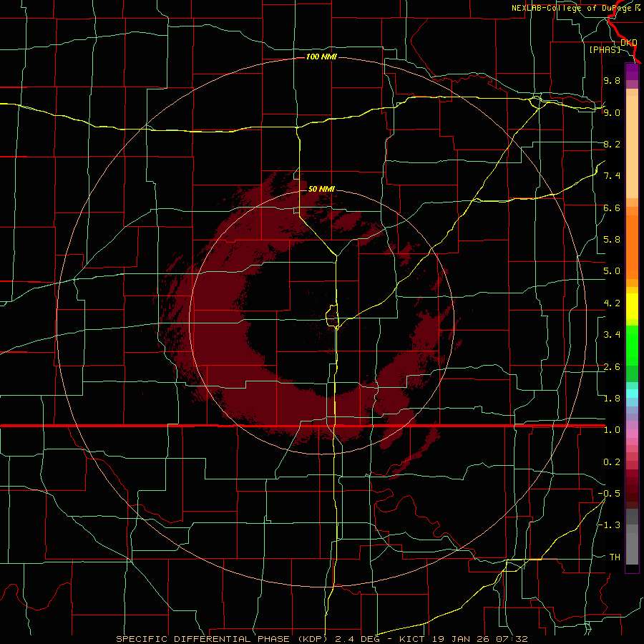Pick the orange segment of the color bar
Image resolution: width=644 pixels, height=644 pixels.
(x=632, y=248)
